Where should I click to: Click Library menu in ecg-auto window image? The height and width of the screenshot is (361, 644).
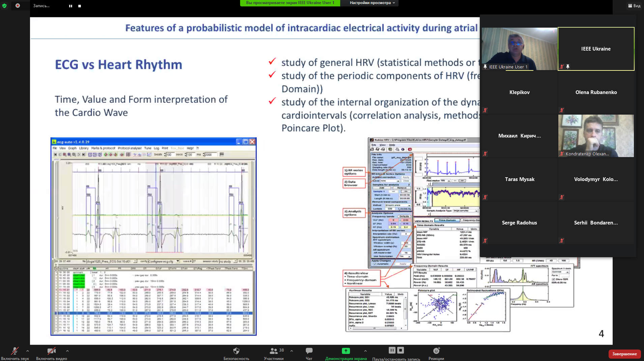click(84, 148)
